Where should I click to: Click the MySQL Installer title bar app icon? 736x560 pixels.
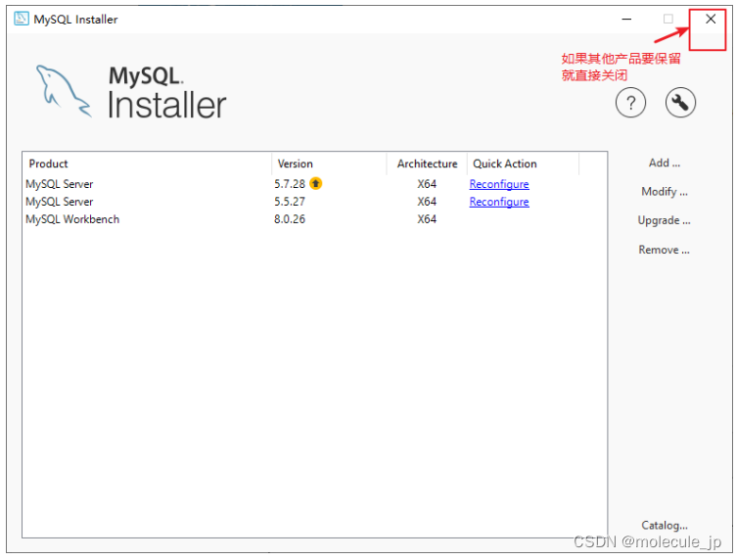tap(22, 19)
